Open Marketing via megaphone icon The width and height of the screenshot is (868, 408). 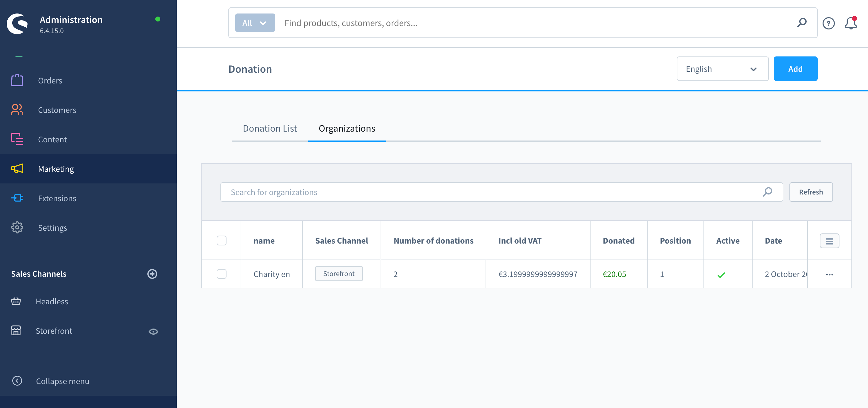(x=17, y=168)
